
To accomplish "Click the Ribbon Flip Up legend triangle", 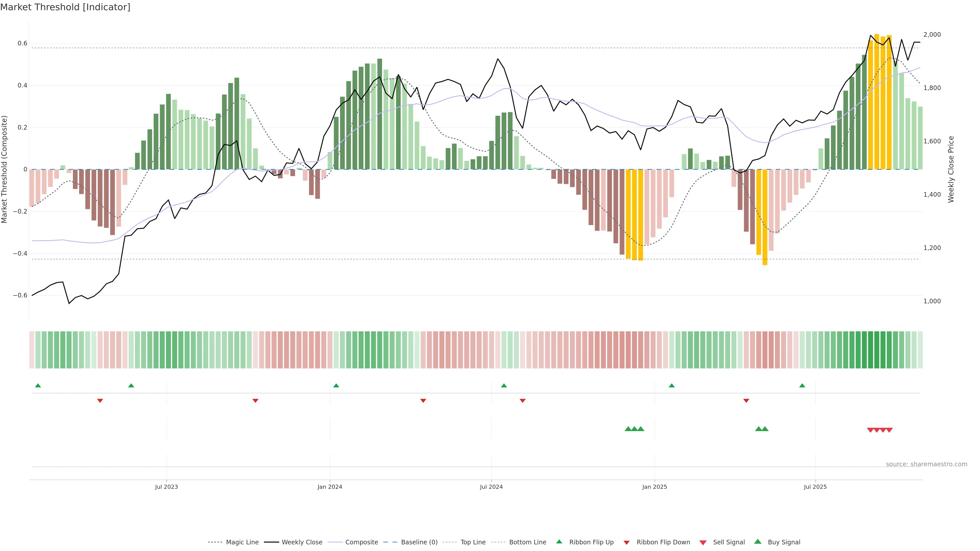I will (x=559, y=542).
